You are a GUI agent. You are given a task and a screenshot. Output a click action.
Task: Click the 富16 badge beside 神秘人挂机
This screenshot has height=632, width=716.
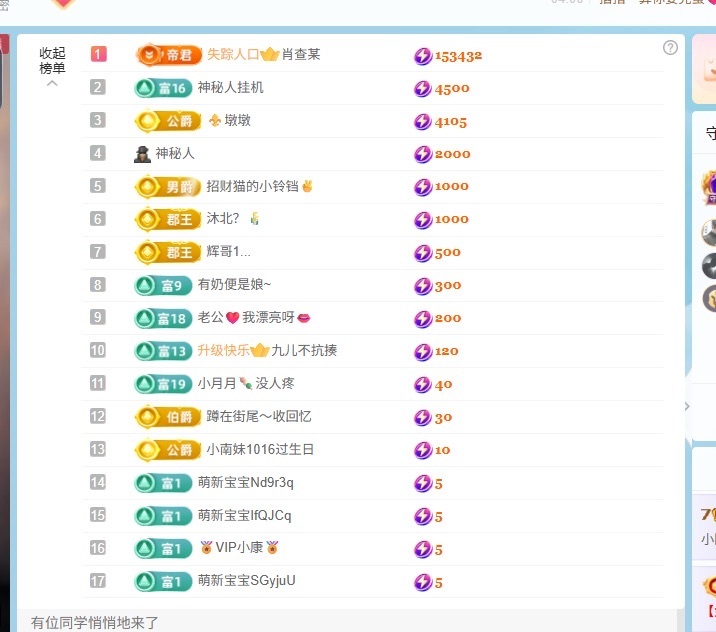(x=163, y=88)
